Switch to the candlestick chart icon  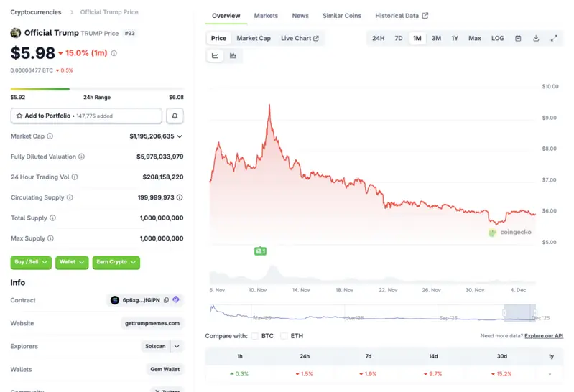(233, 55)
